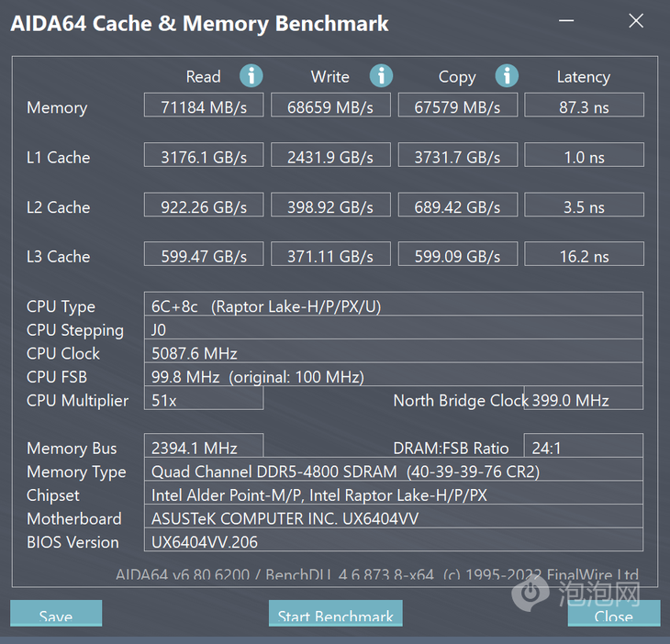This screenshot has height=644, width=670.
Task: Click the DRAM:FSB Ratio 24:1 field
Action: click(584, 446)
